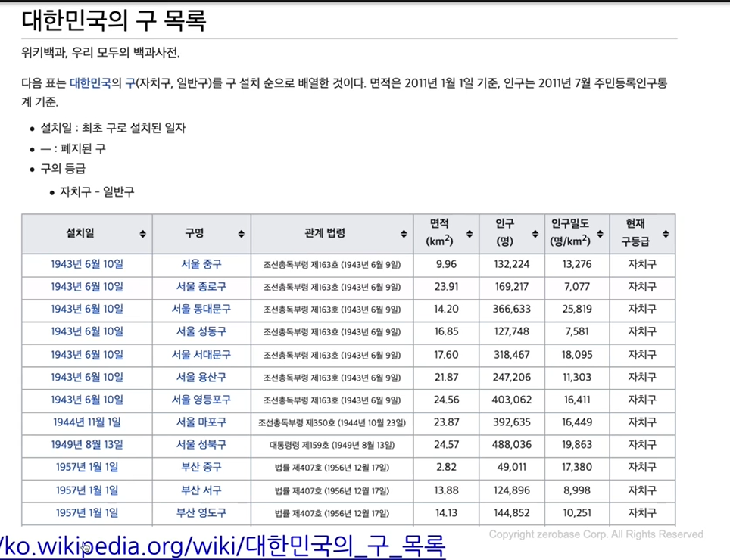Open the 서울 마포구 link

pos(201,422)
